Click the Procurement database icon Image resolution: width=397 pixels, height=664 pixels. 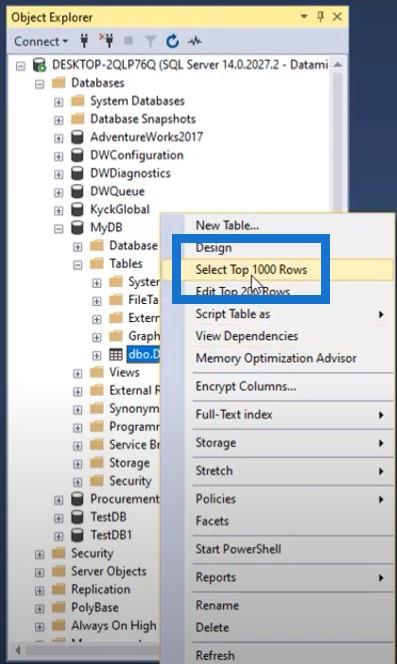pyautogui.click(x=77, y=499)
